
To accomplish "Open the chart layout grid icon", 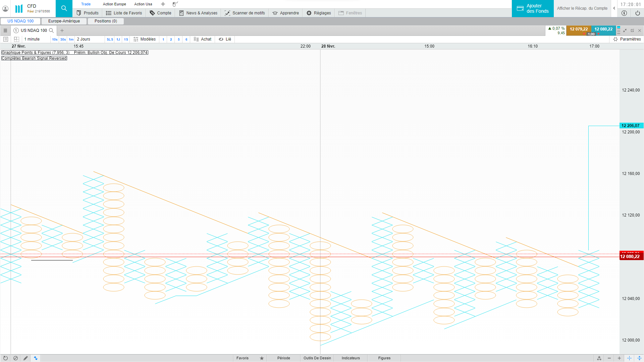I will coord(16,39).
